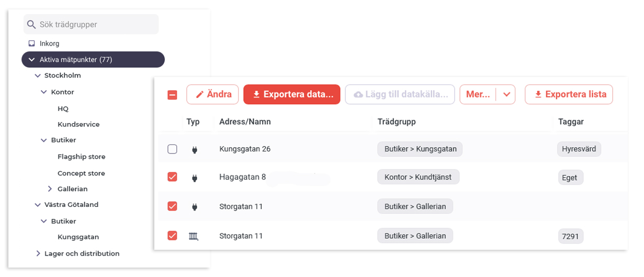The width and height of the screenshot is (644, 277).
Task: Click the Butiker > Kungsgatan tree group tag
Action: (x=420, y=149)
